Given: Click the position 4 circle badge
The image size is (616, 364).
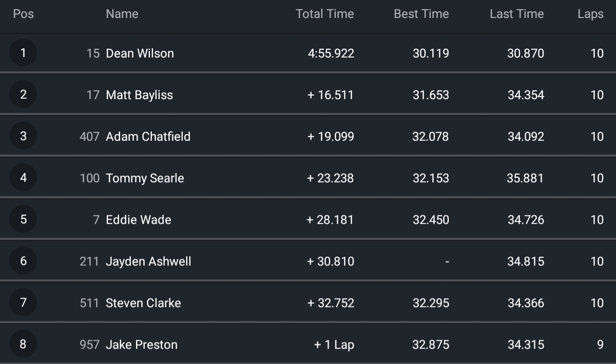Looking at the screenshot, I should pyautogui.click(x=23, y=178).
